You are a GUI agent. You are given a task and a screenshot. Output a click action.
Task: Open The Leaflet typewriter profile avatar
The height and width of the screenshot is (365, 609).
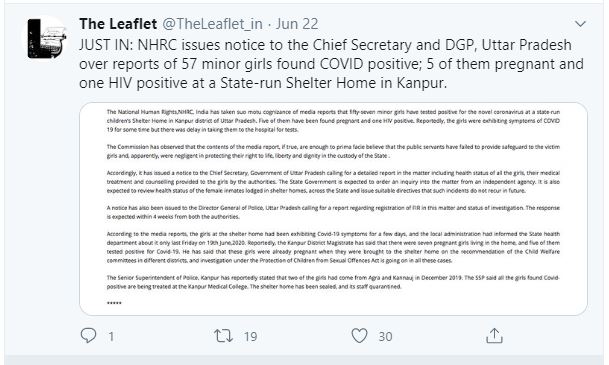click(46, 39)
